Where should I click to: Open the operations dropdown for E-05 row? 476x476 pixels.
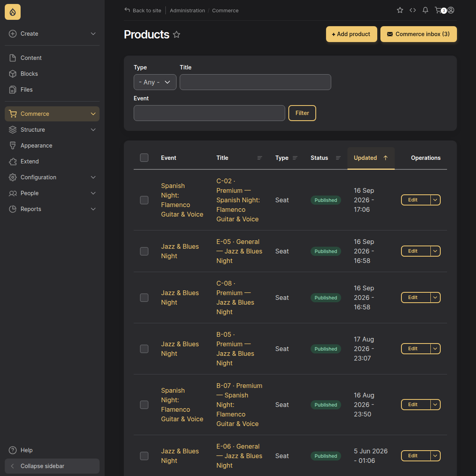tap(436, 251)
